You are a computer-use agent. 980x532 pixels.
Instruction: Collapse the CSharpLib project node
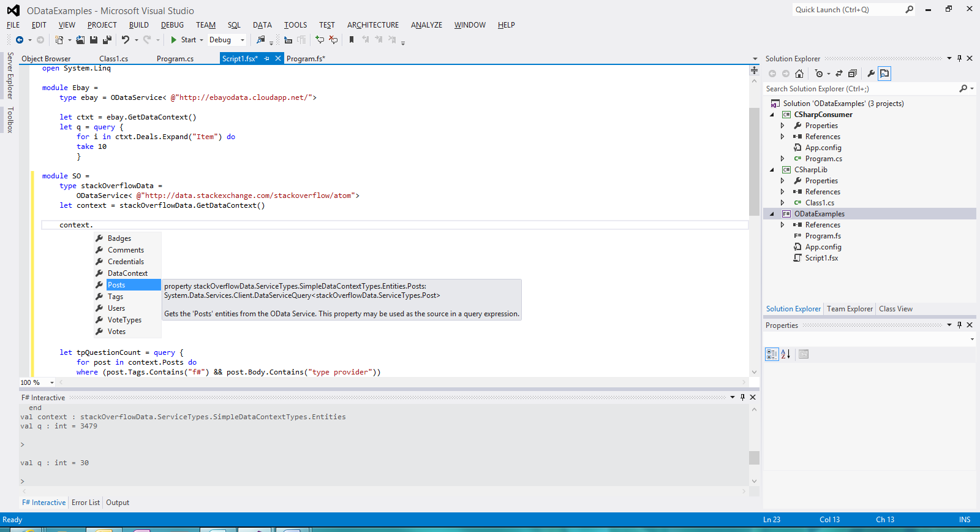[x=772, y=170]
